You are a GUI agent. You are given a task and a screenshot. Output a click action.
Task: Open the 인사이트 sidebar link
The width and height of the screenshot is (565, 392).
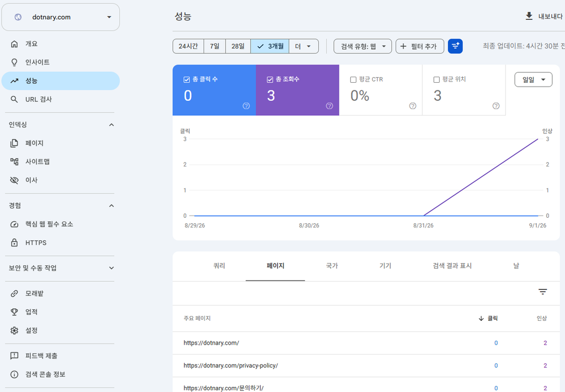point(61,62)
